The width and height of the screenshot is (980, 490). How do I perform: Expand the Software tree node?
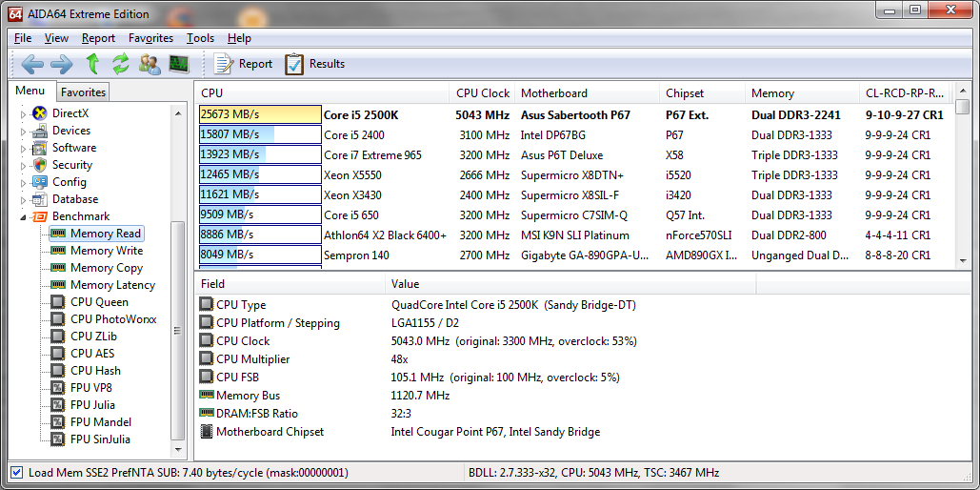pyautogui.click(x=24, y=149)
